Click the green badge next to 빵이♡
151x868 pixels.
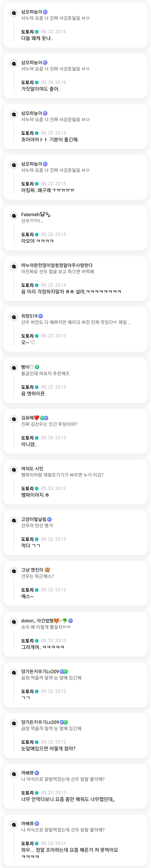click(x=37, y=367)
